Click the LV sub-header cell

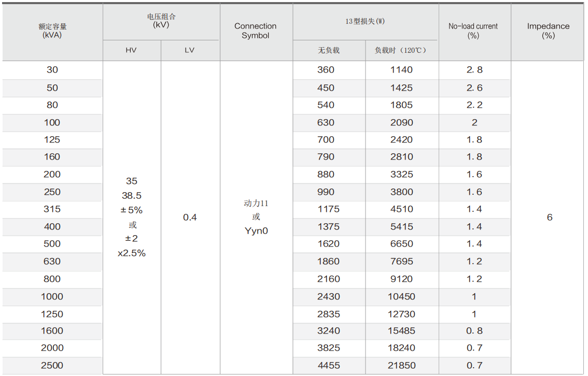[x=190, y=50]
